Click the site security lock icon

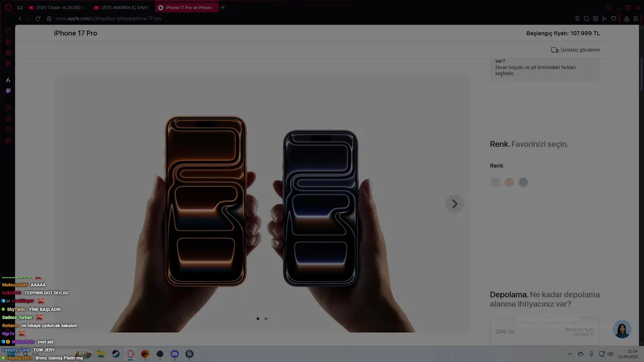49,19
